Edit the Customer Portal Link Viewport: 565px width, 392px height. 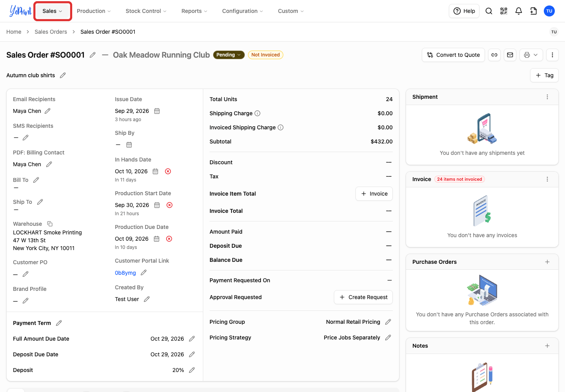click(x=144, y=272)
